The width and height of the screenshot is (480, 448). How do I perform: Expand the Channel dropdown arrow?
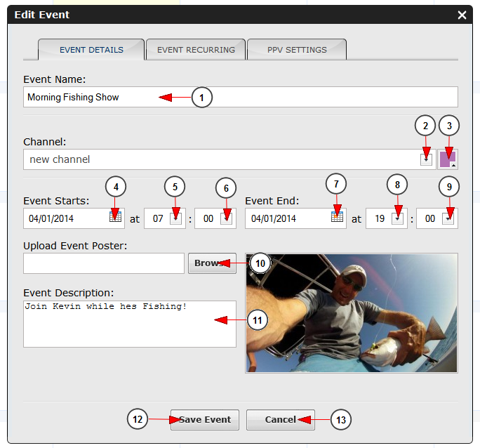click(x=426, y=159)
